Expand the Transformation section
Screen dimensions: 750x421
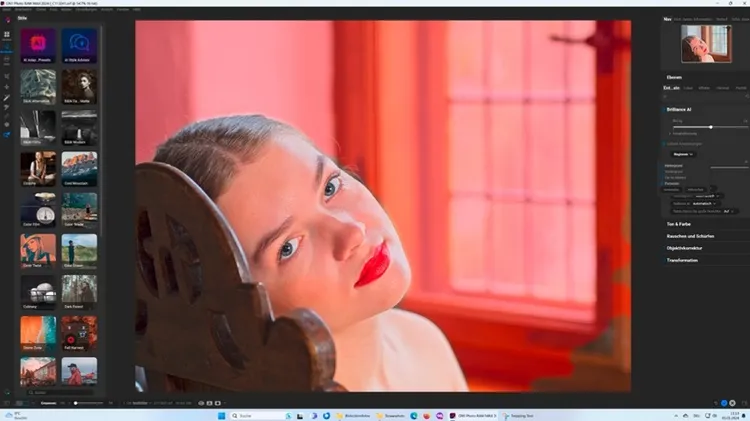click(x=682, y=260)
